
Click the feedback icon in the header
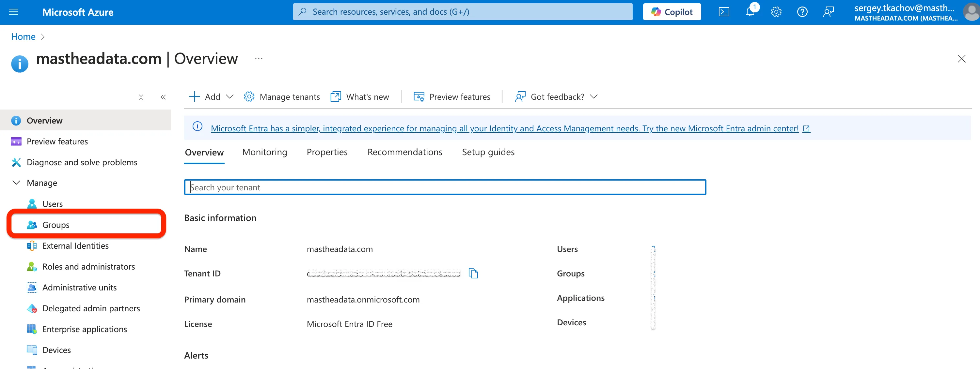tap(828, 12)
